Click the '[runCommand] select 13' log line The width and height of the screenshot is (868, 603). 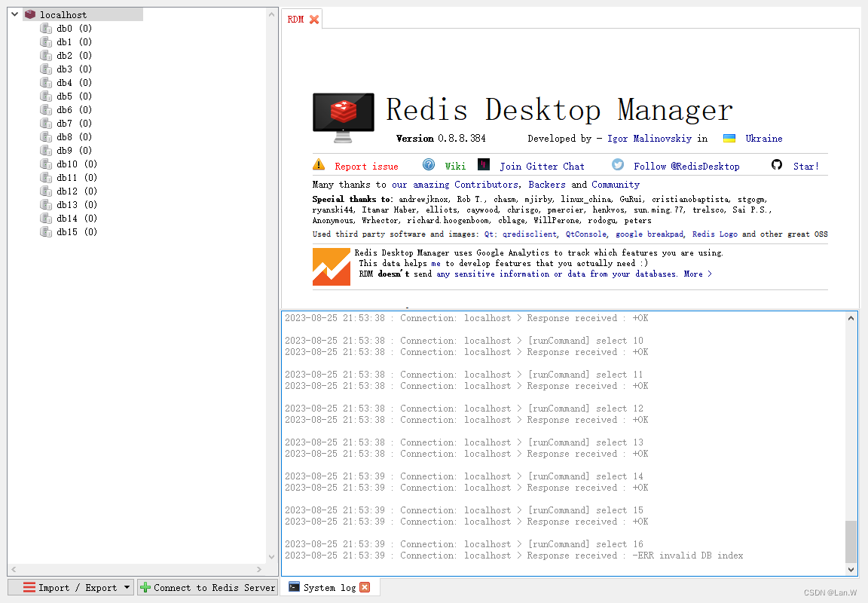(x=464, y=442)
